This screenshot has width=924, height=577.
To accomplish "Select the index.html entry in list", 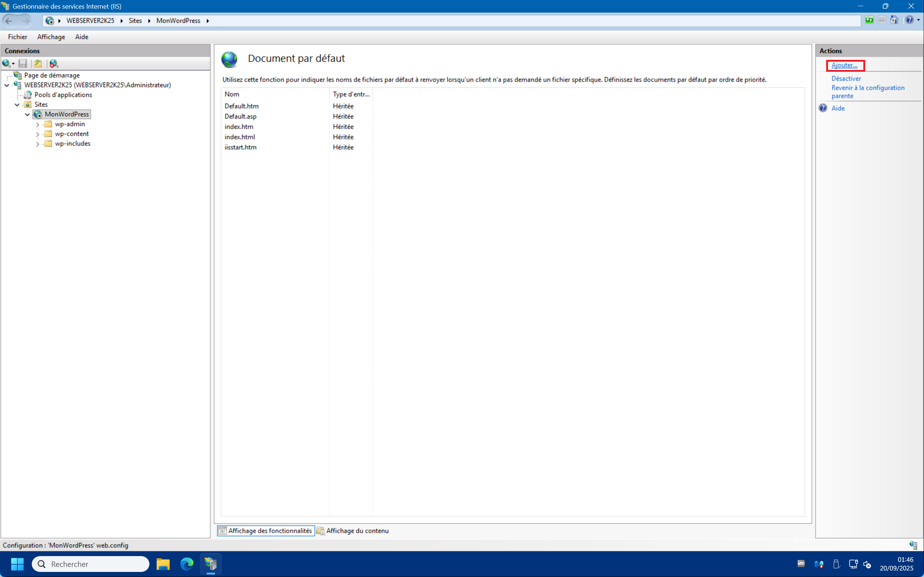I will click(240, 137).
